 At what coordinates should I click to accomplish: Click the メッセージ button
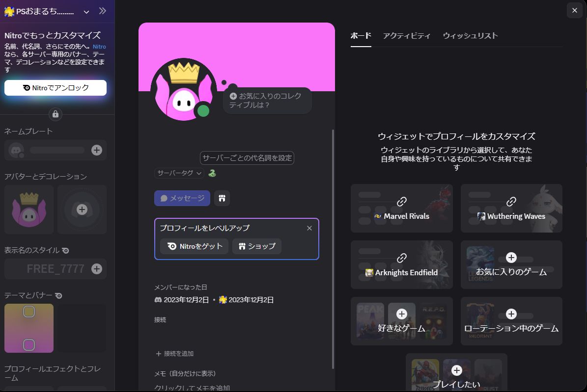[182, 198]
